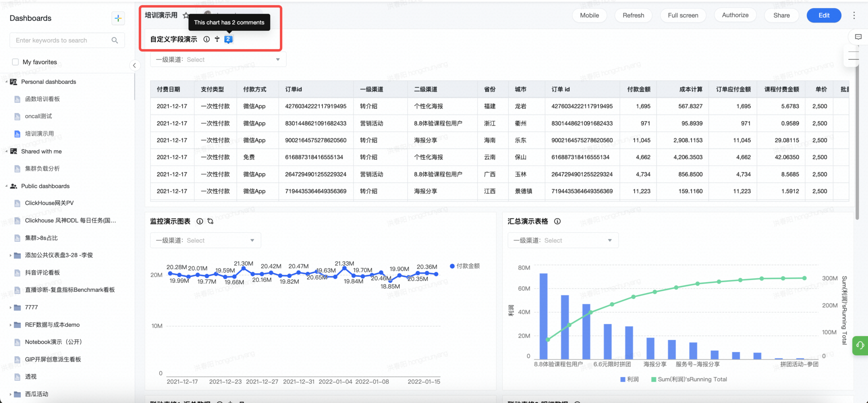Favorite the 培训演示用 dashboard star

coord(186,15)
